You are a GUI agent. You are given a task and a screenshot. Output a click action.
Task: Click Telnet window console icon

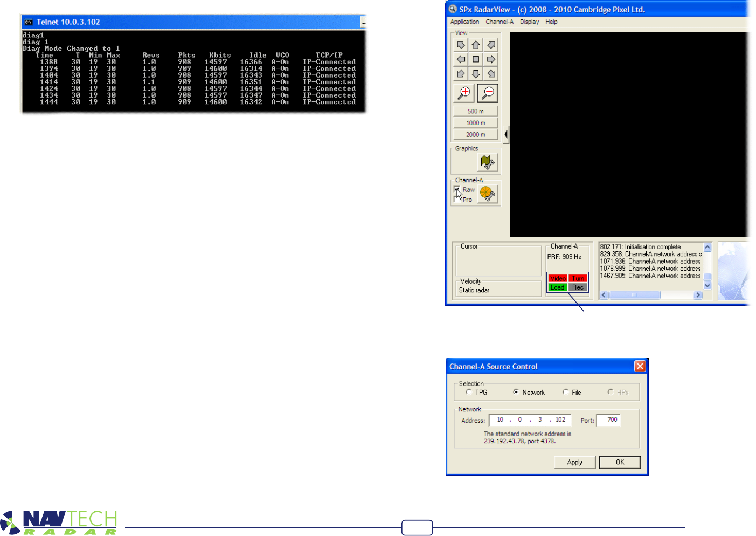(x=29, y=22)
